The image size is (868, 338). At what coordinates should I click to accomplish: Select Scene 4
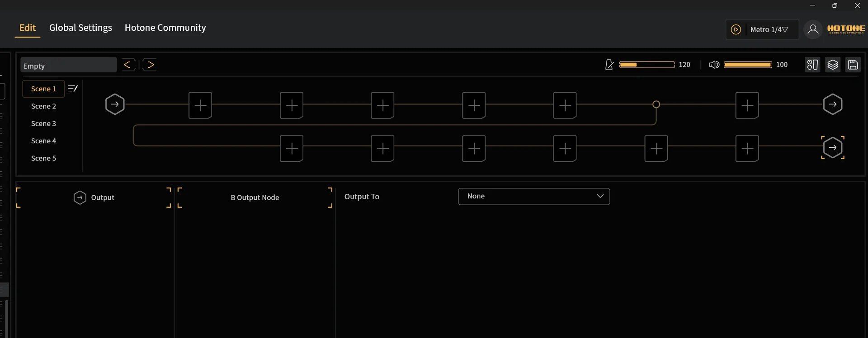pos(43,141)
